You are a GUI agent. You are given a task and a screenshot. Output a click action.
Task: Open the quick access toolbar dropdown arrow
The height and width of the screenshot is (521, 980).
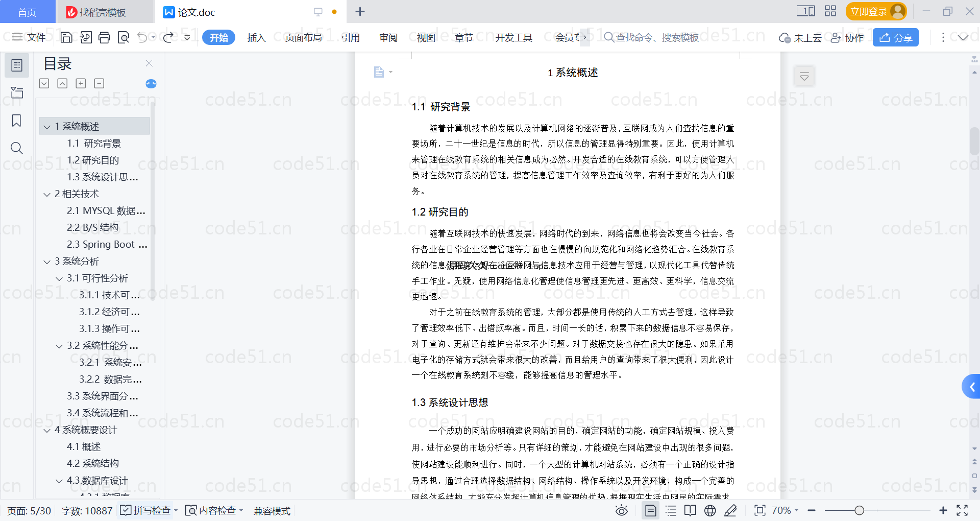pyautogui.click(x=187, y=37)
